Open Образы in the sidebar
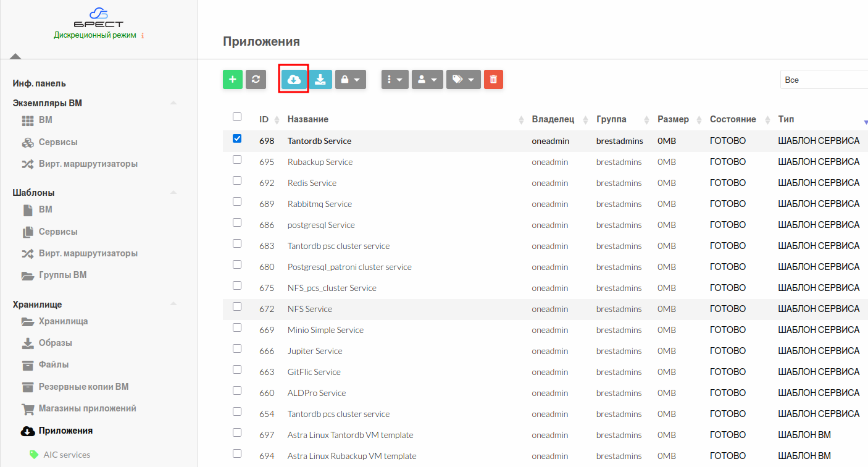 (x=55, y=343)
